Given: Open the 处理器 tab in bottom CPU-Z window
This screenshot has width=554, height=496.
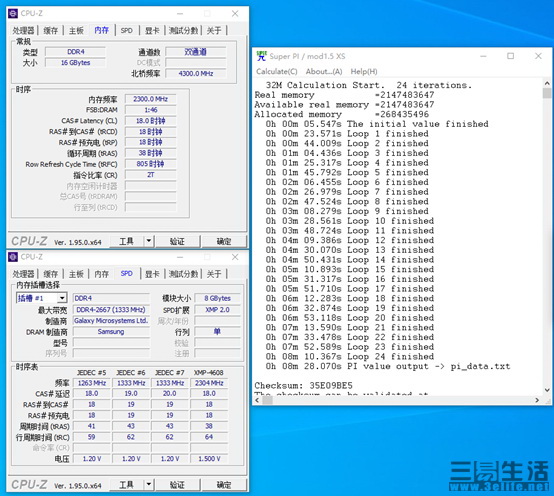Looking at the screenshot, I should (24, 274).
